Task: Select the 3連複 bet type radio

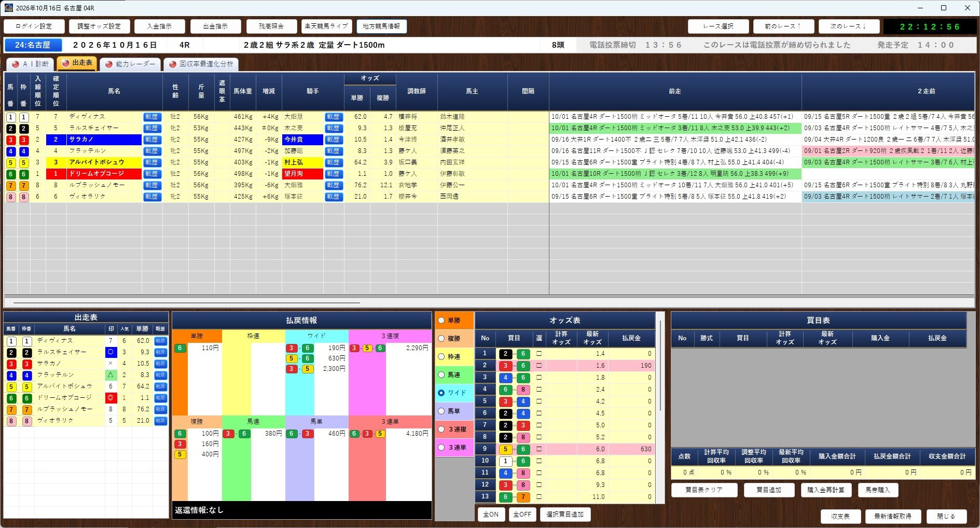Action: coord(441,429)
